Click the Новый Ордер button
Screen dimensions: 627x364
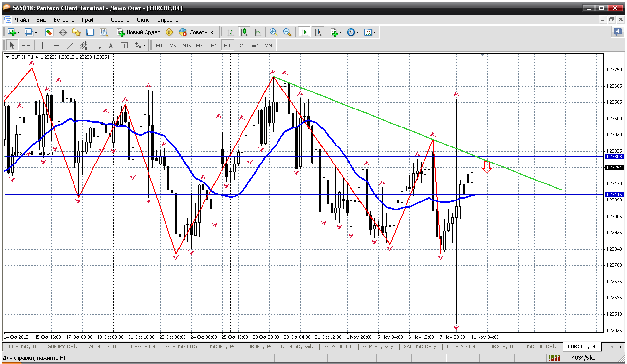coord(139,32)
